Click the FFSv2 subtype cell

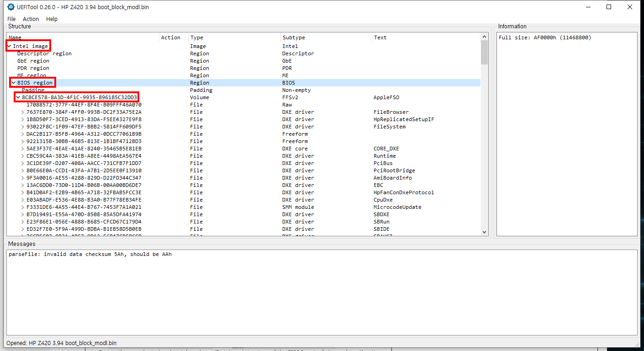click(290, 97)
